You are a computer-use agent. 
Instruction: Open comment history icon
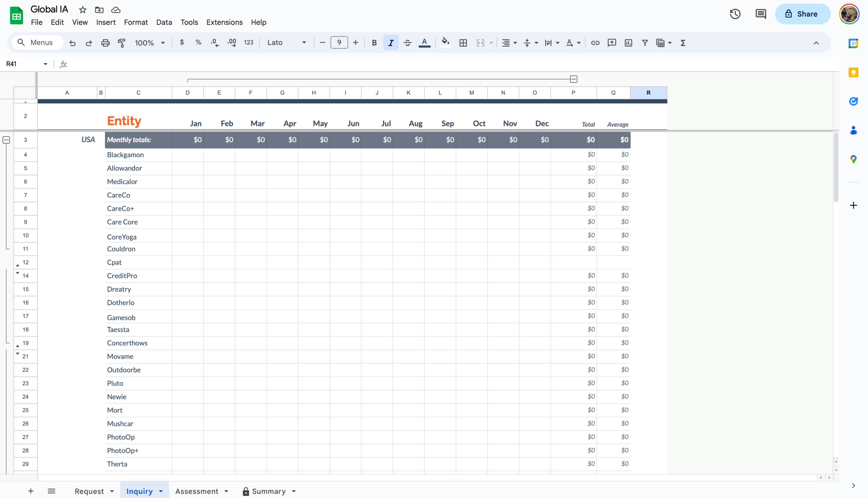[761, 14]
